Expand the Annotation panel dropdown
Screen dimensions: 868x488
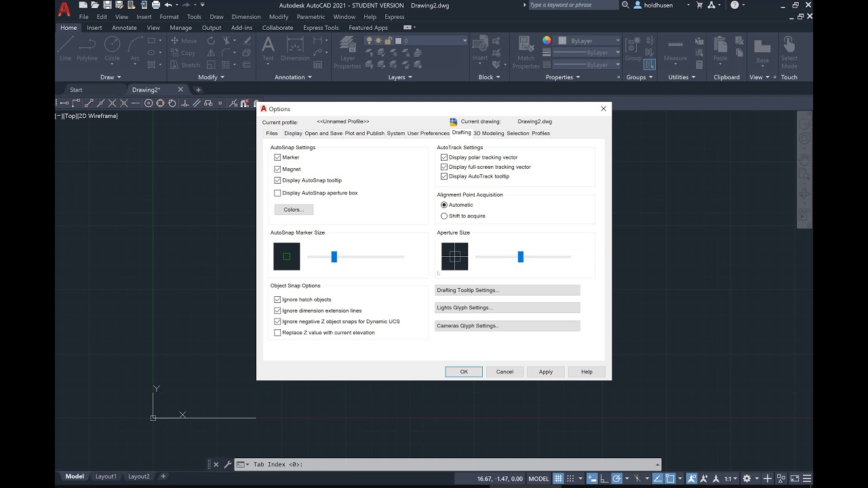tap(294, 77)
